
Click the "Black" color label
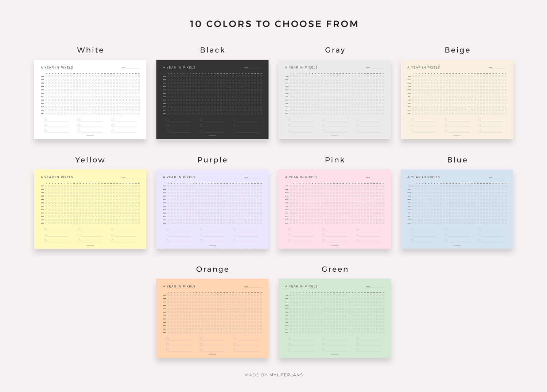[x=213, y=50]
